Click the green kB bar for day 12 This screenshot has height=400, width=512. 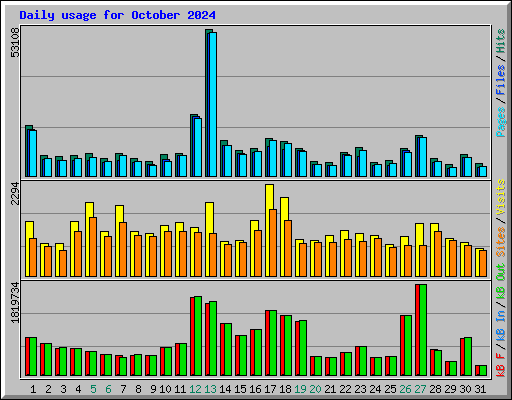198,336
